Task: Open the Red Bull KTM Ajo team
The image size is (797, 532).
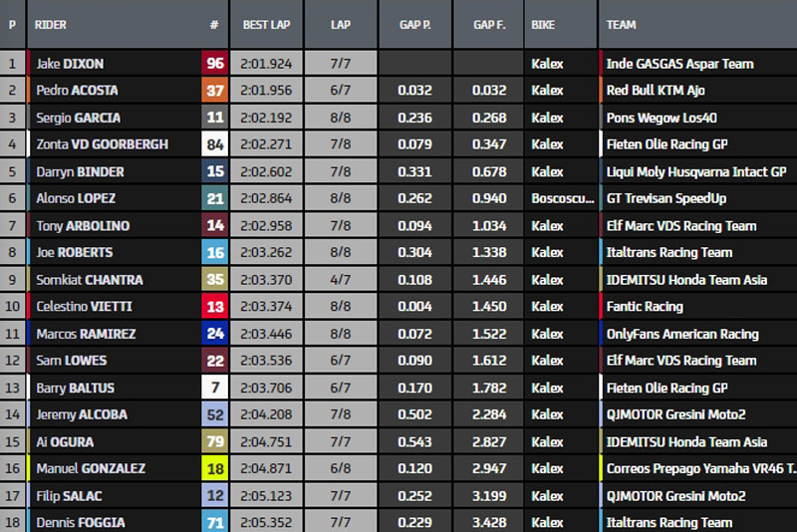Action: [656, 91]
